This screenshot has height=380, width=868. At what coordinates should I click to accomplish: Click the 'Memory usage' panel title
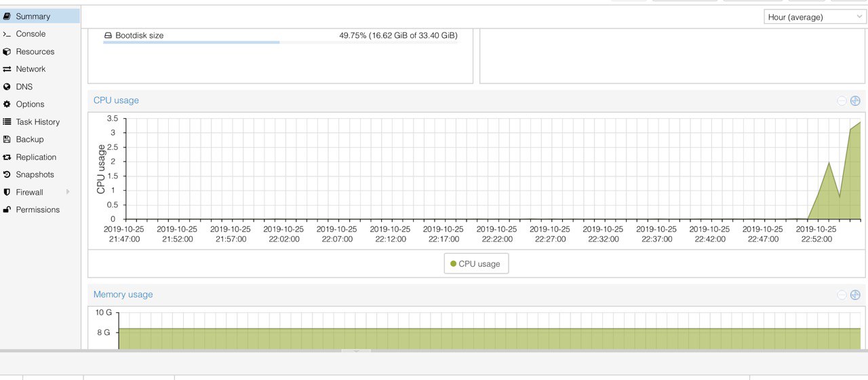123,294
